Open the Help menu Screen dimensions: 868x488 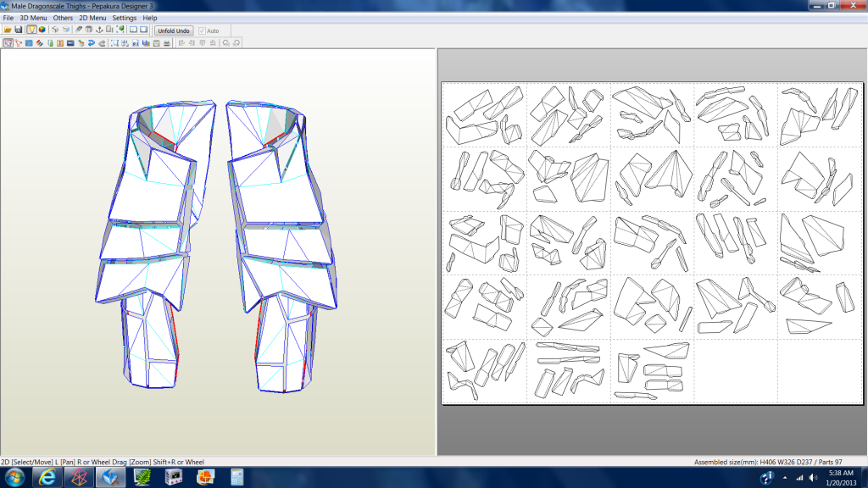150,18
